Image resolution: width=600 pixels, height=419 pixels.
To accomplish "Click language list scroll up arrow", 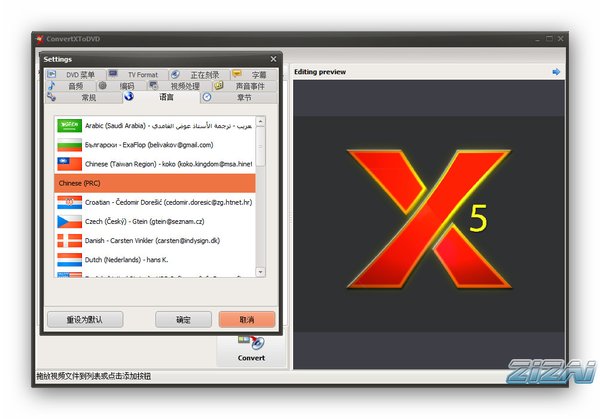I will coord(260,122).
